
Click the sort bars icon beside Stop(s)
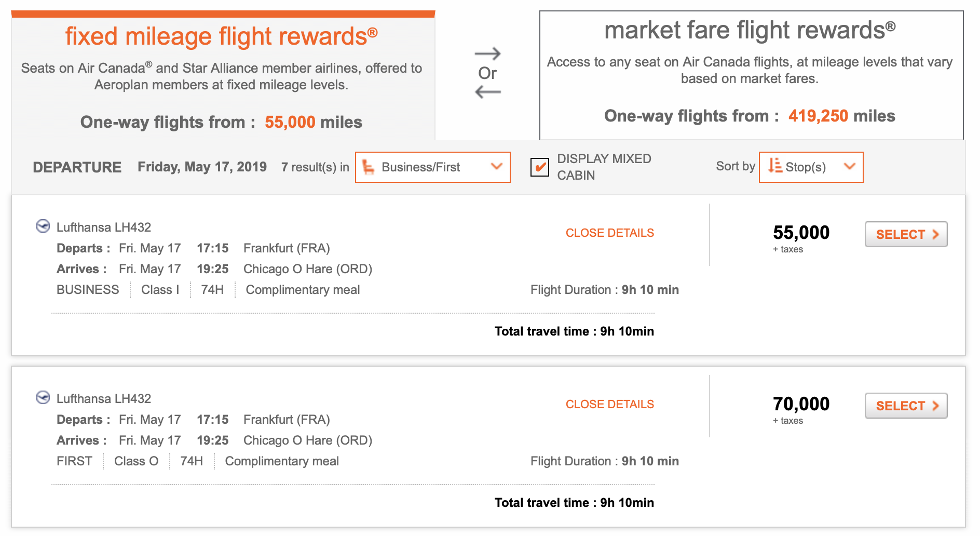pyautogui.click(x=775, y=167)
